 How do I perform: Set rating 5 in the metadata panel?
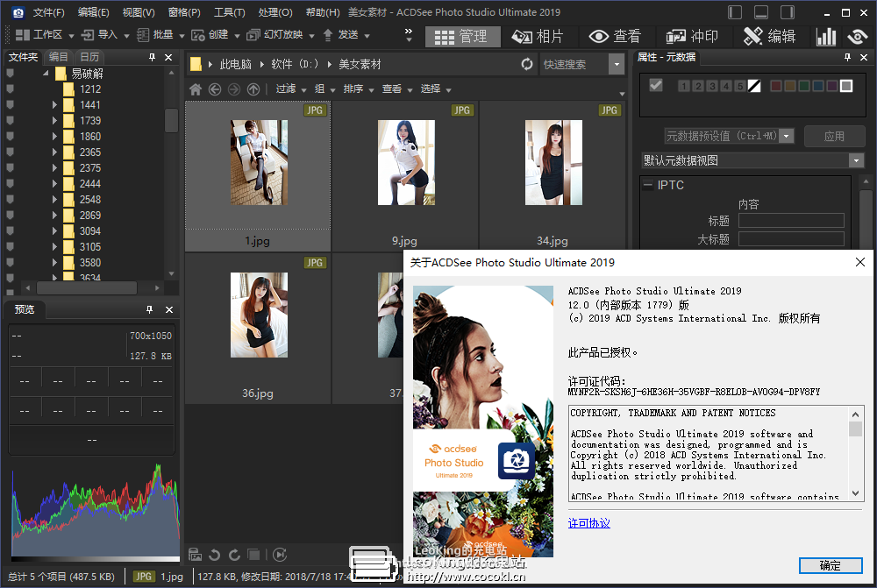[x=739, y=86]
